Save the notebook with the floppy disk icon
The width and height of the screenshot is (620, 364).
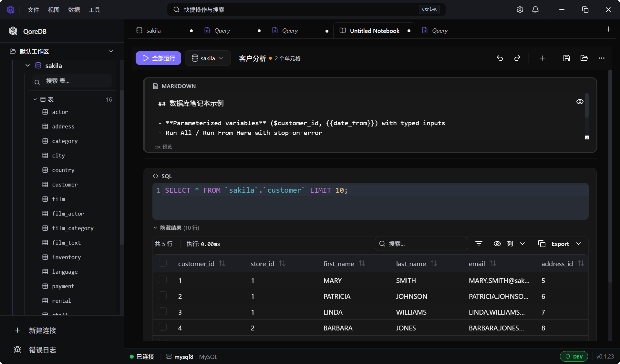[x=567, y=58]
